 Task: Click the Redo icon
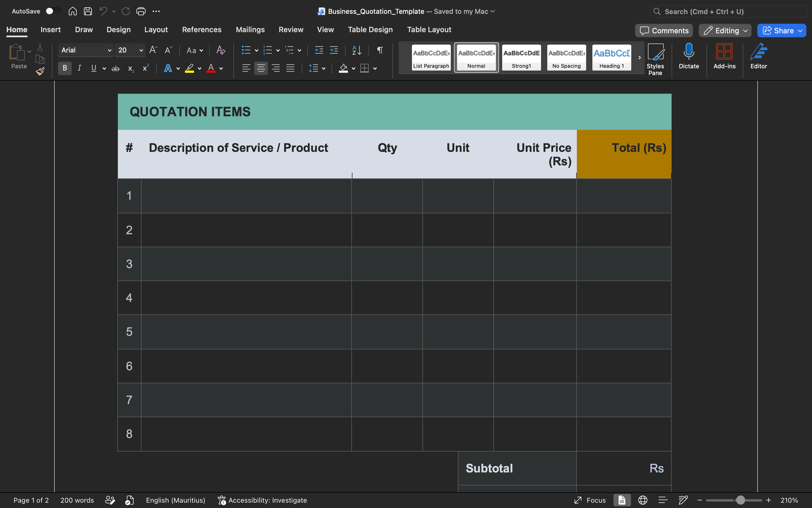click(126, 11)
